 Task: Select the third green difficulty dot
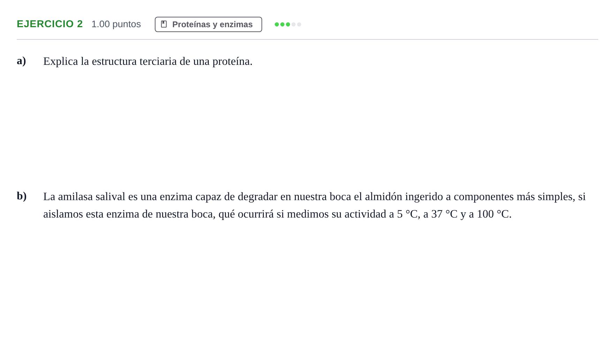288,24
